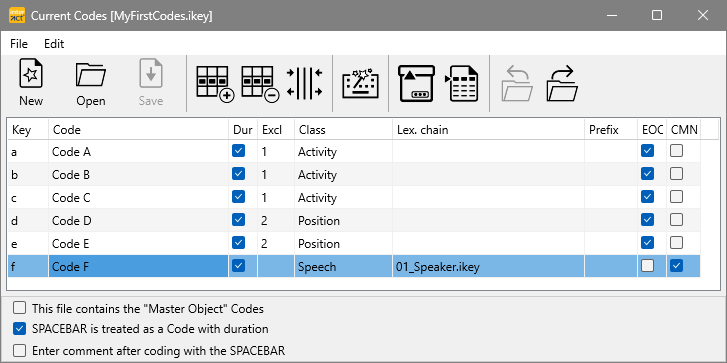Toggle EOC checkbox for Code E
727x363 pixels.
pos(647,242)
